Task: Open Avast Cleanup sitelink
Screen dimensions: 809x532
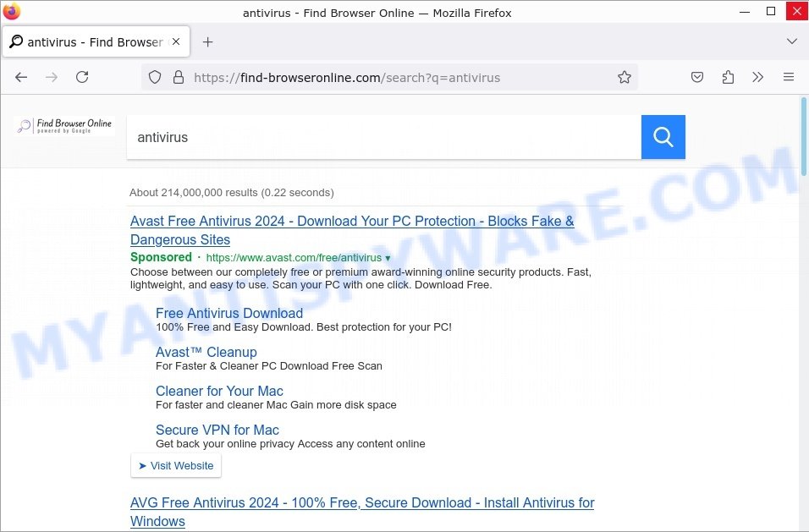Action: [206, 352]
